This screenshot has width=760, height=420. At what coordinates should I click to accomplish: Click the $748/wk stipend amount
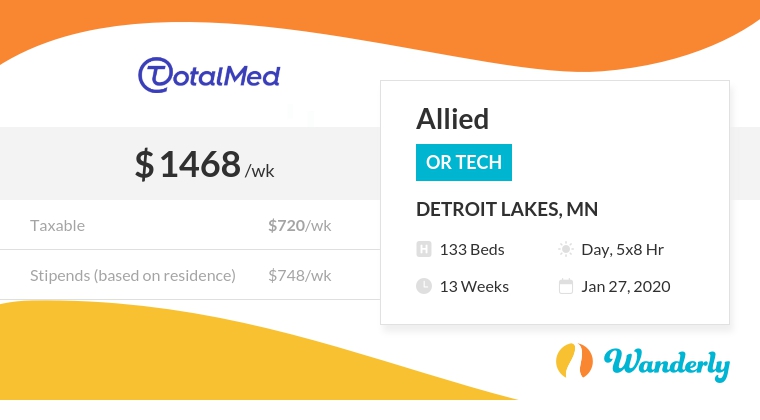(299, 275)
